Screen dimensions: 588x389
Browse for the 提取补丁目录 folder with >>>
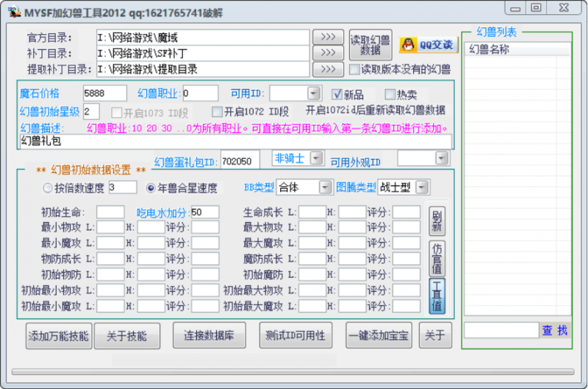328,69
